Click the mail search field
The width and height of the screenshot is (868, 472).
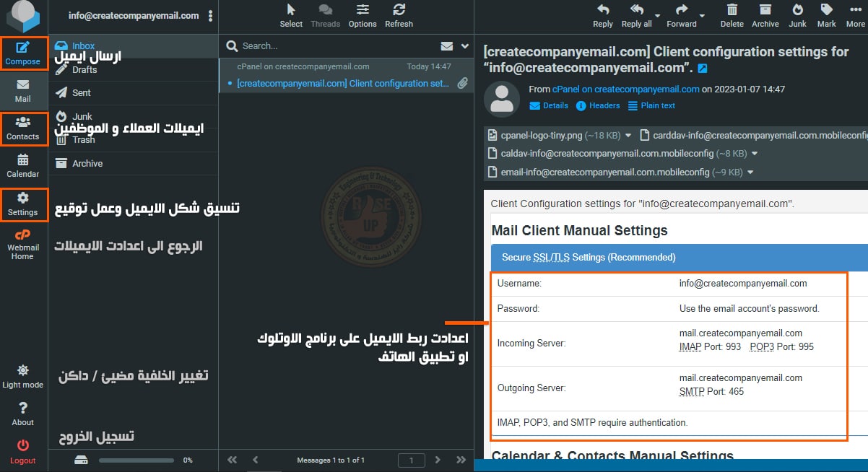tap(332, 46)
